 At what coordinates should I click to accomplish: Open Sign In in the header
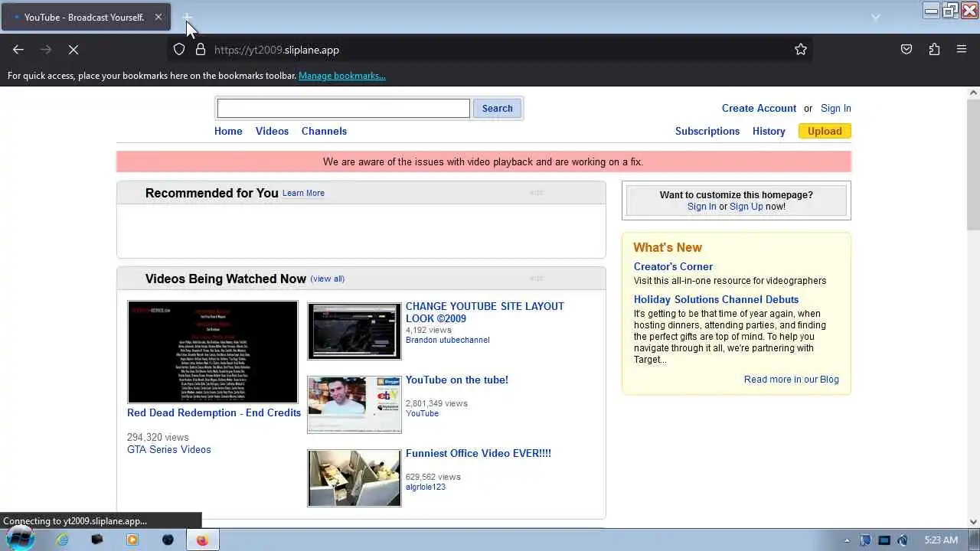(x=836, y=108)
